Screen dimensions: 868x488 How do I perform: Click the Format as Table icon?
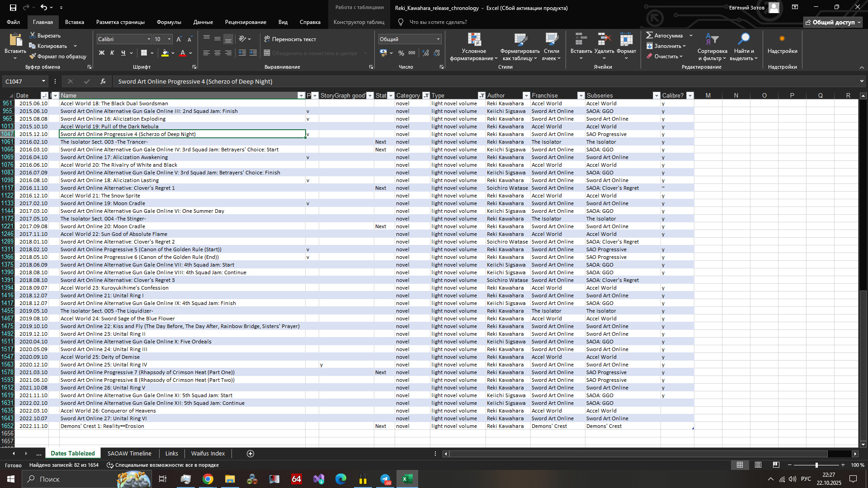pyautogui.click(x=520, y=40)
